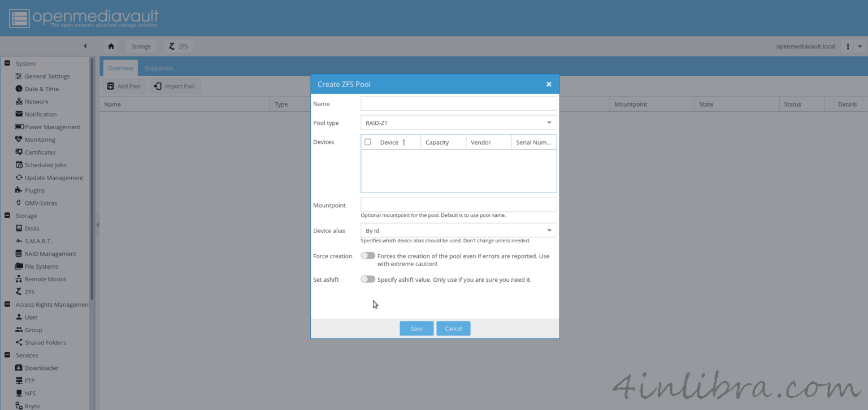Viewport: 868px width, 410px height.
Task: Click the Monitoring heart icon
Action: pyautogui.click(x=19, y=139)
